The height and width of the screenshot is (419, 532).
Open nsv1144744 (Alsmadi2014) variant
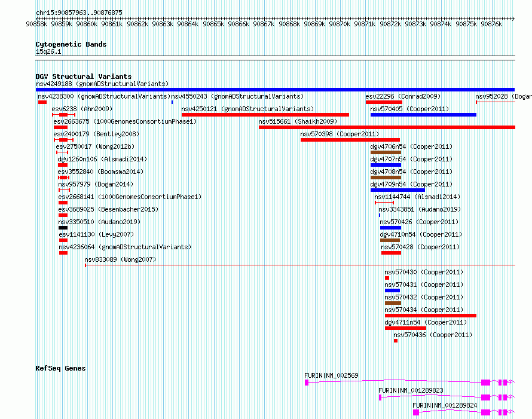pyautogui.click(x=417, y=197)
